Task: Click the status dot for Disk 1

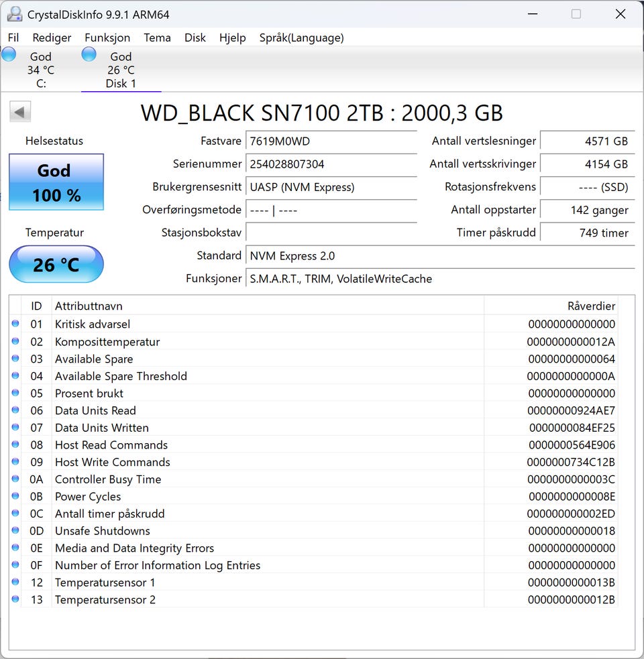Action: point(89,54)
